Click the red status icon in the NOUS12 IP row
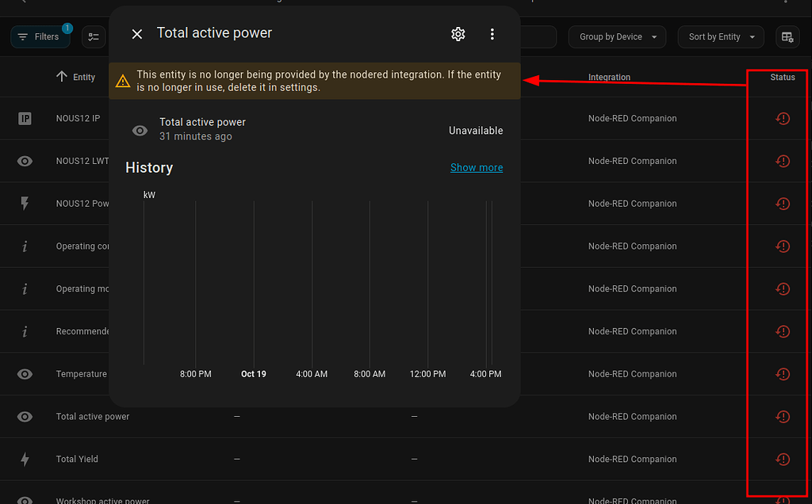812x504 pixels. [x=783, y=118]
